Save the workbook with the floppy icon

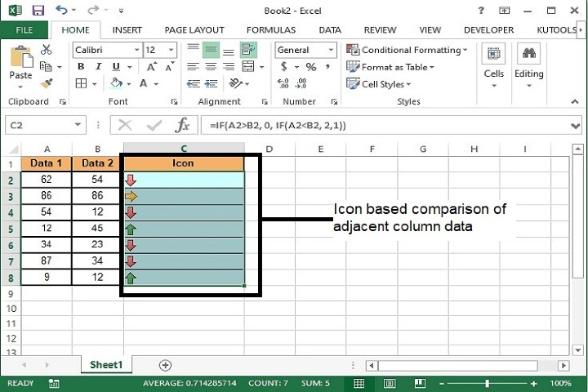(38, 10)
